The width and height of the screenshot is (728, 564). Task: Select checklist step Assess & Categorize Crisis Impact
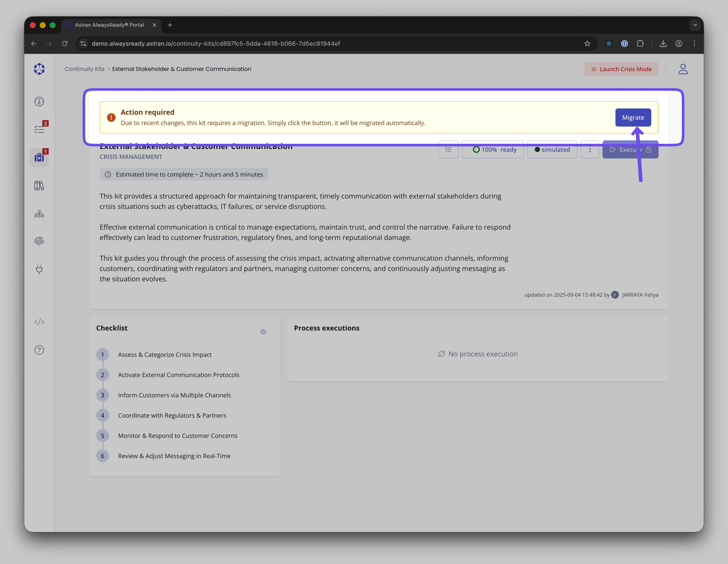165,355
